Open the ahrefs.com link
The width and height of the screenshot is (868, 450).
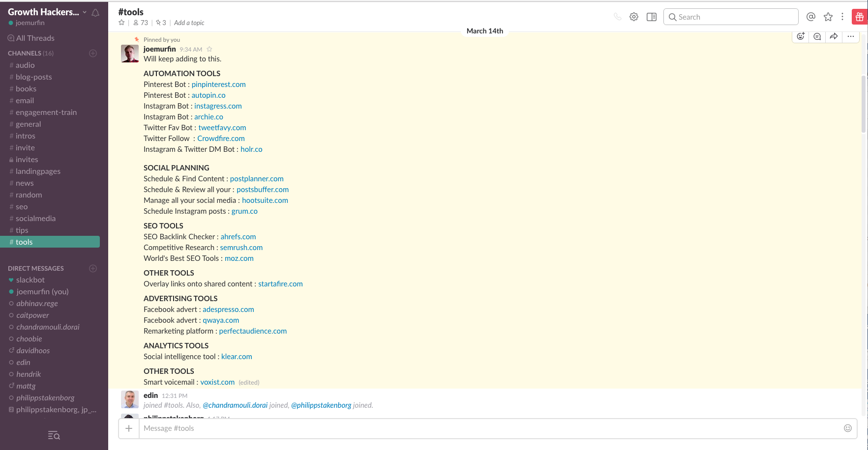(238, 237)
